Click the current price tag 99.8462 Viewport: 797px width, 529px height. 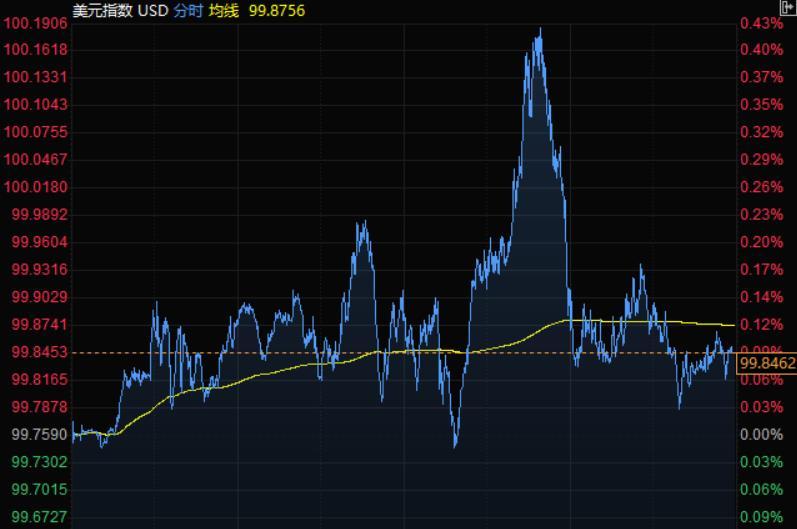coord(768,364)
